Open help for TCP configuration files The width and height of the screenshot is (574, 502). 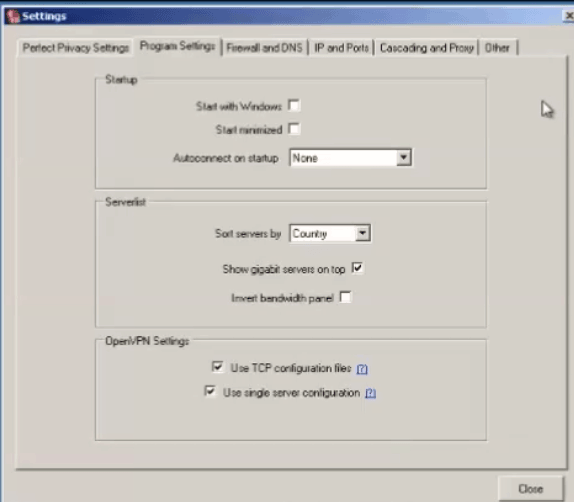[362, 369]
